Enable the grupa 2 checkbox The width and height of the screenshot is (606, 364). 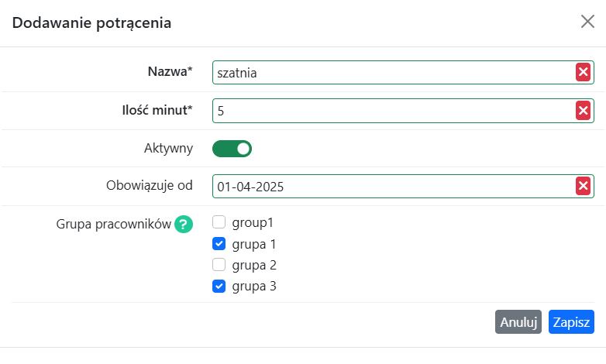(x=219, y=265)
